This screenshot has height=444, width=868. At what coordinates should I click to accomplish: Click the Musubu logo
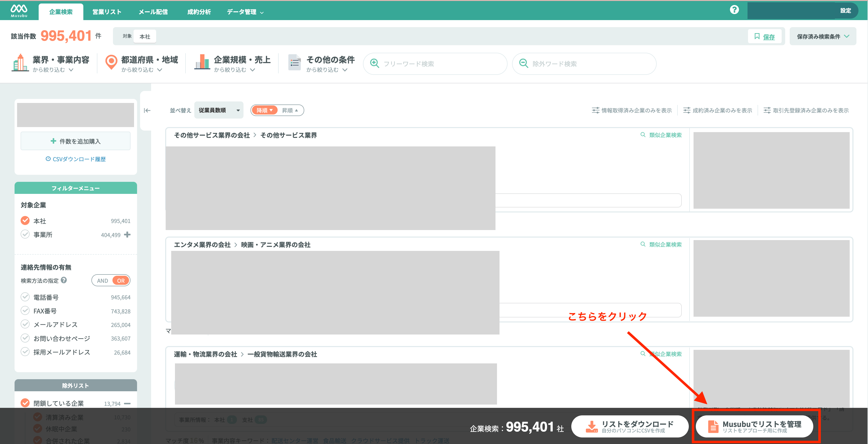click(19, 11)
